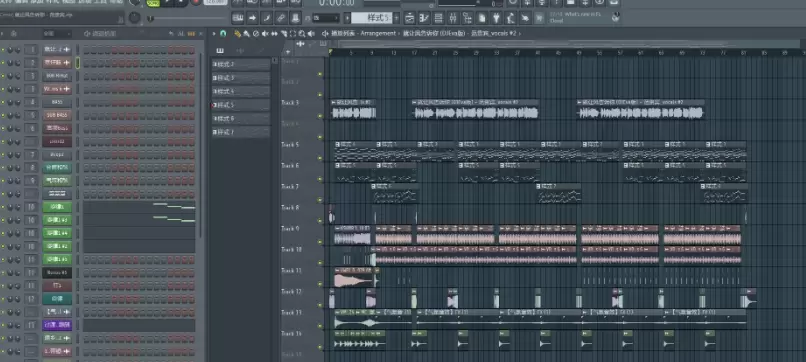Select the playlist paint brush tool
Viewport: 806px width, 362px height.
pyautogui.click(x=246, y=33)
